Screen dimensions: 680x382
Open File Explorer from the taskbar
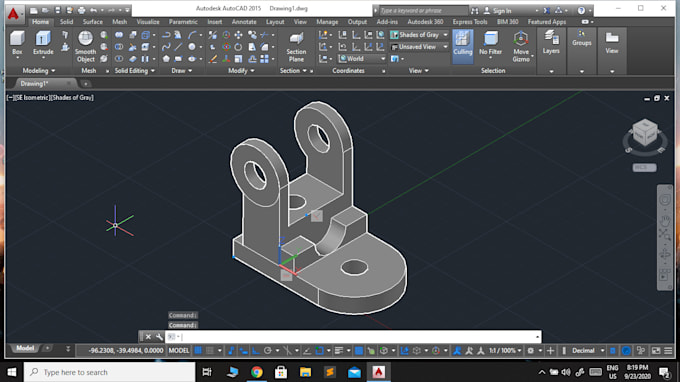(x=305, y=372)
